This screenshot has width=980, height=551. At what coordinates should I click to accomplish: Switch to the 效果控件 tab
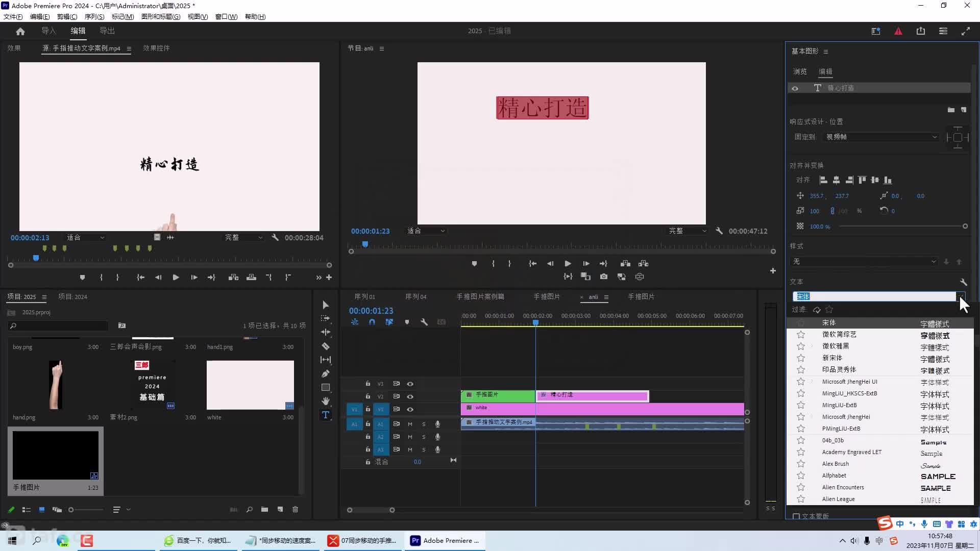tap(156, 48)
